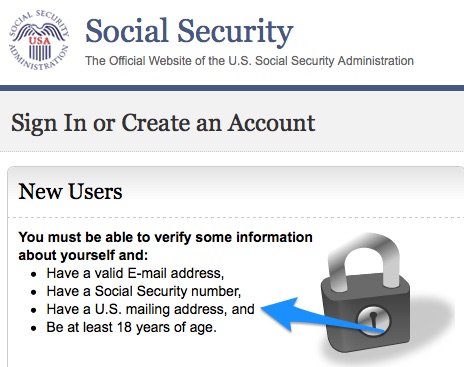Click the 'about yourself and:' text line
The width and height of the screenshot is (464, 367).
coord(83,255)
